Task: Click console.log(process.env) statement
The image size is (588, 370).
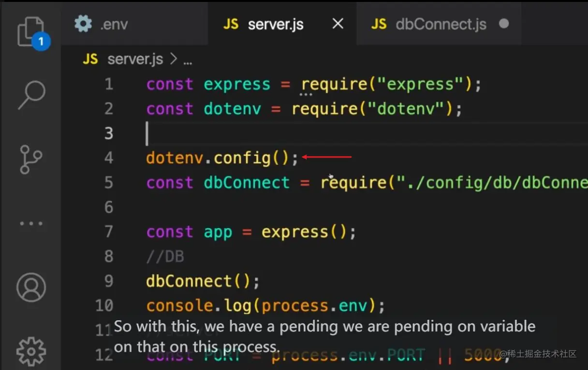Action: (265, 306)
